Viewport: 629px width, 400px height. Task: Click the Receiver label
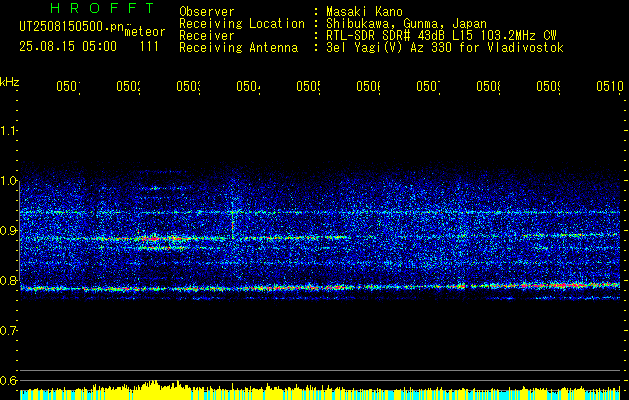pyautogui.click(x=207, y=36)
